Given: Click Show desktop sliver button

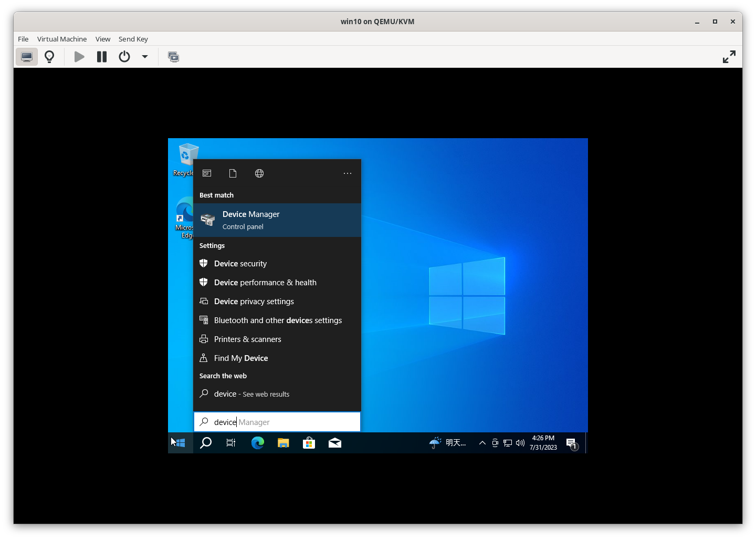Looking at the screenshot, I should point(586,443).
